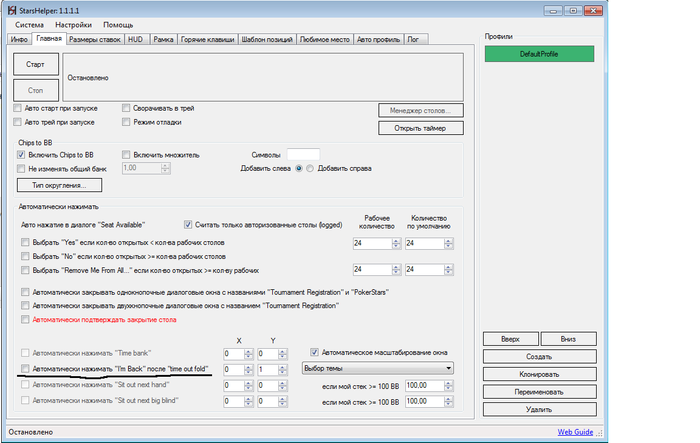Click the StarsHelper title bar app icon
The image size is (700, 443).
pos(12,10)
